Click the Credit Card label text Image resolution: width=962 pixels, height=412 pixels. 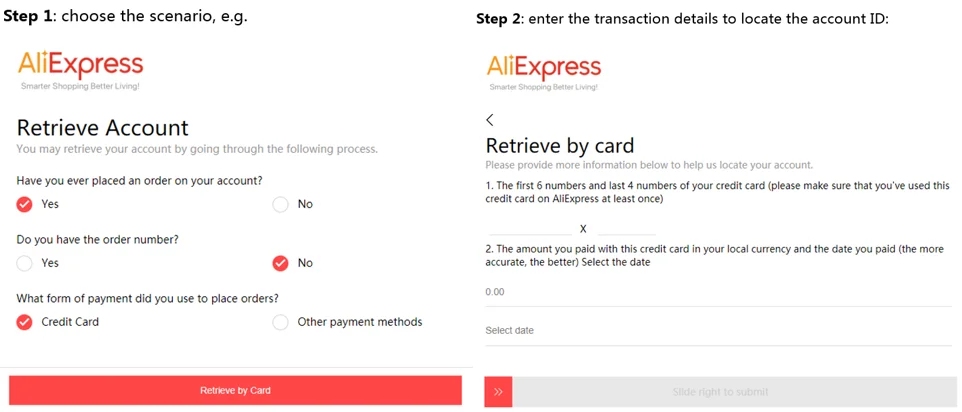(x=70, y=322)
